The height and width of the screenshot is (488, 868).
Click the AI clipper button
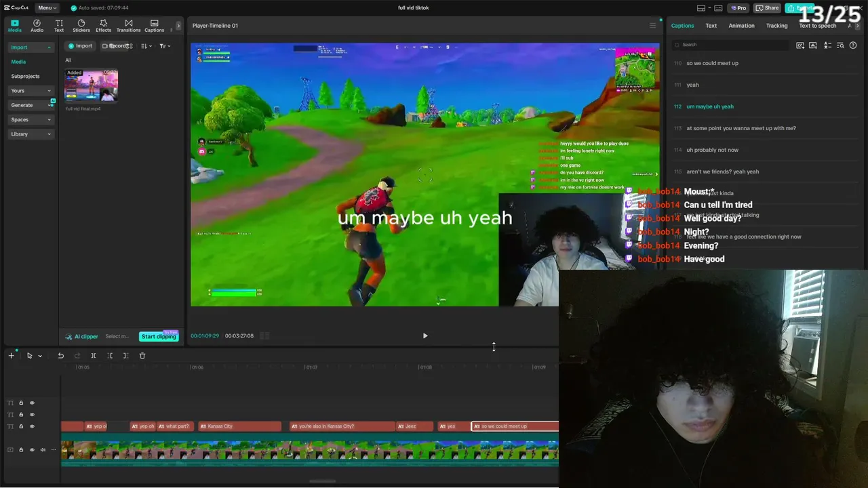[81, 336]
